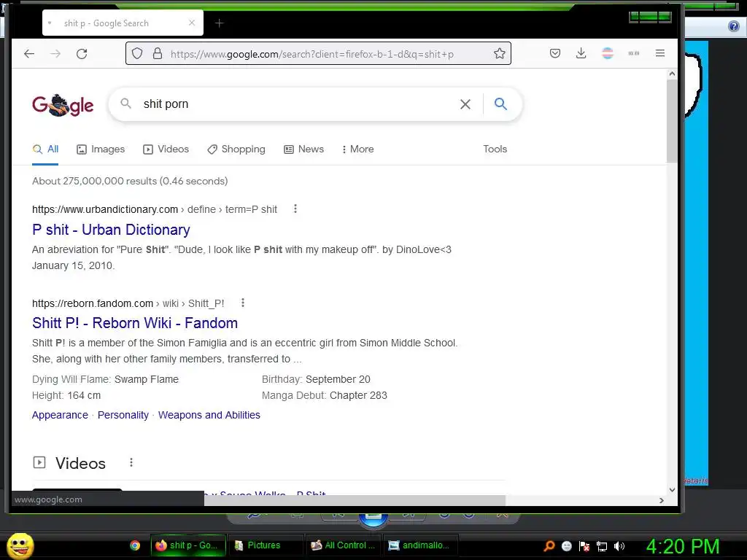Switch to the News tab
Viewport: 747px width, 560px height.
303,149
